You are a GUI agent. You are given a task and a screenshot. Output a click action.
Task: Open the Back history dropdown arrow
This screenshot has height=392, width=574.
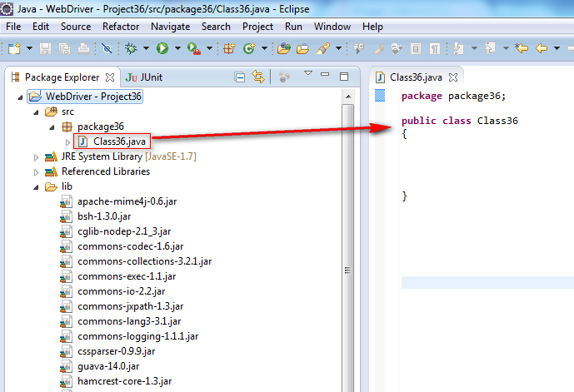(557, 48)
